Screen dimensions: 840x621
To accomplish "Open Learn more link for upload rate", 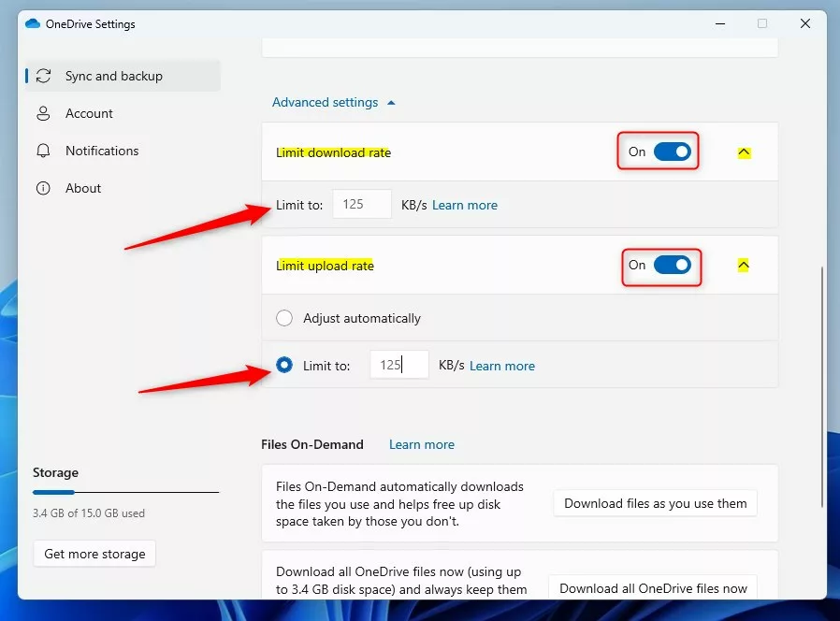I will point(502,366).
